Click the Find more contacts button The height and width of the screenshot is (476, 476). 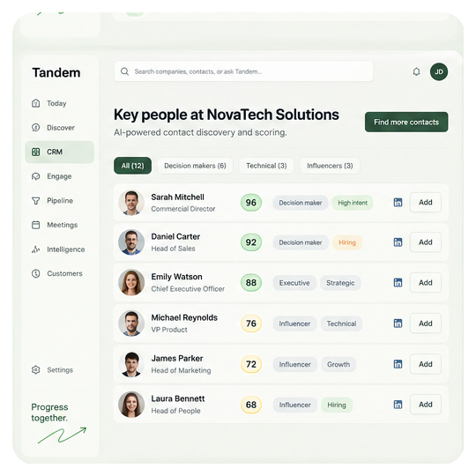tap(406, 122)
